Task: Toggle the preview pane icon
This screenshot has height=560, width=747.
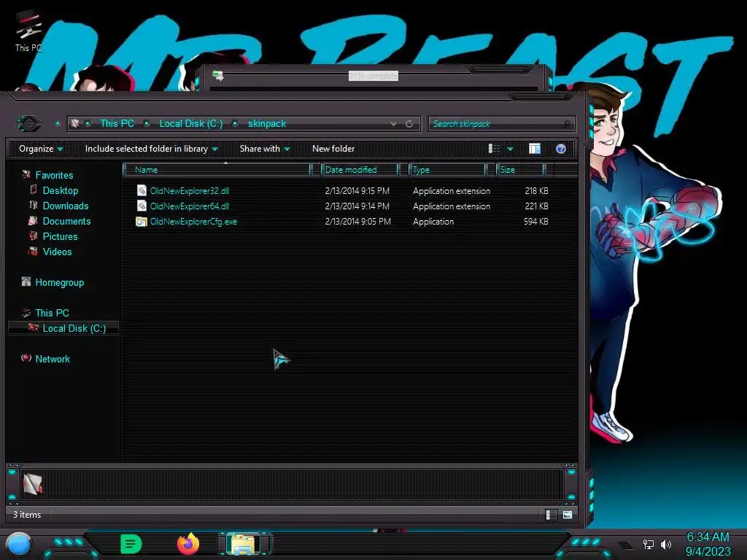Action: (x=535, y=149)
